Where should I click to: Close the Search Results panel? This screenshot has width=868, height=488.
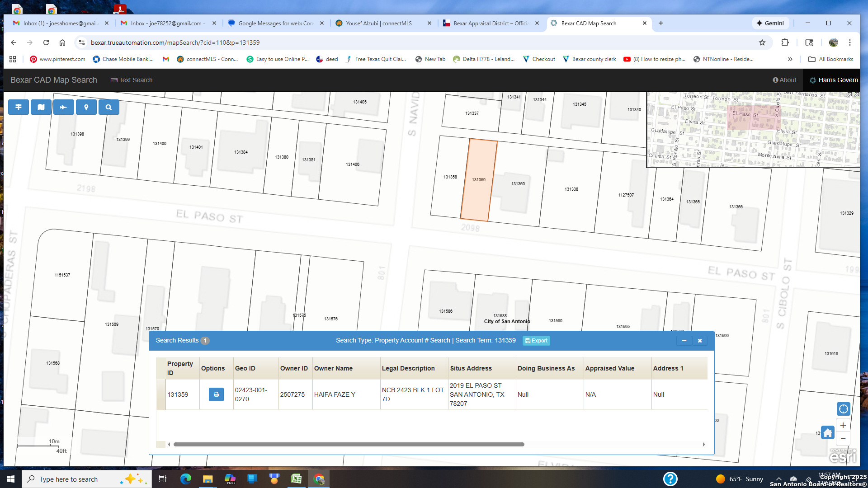pyautogui.click(x=700, y=341)
